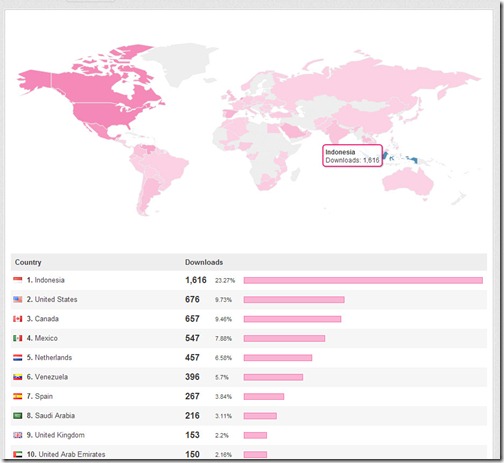Click the Spain flag icon
This screenshot has height=463, width=504.
(x=18, y=396)
